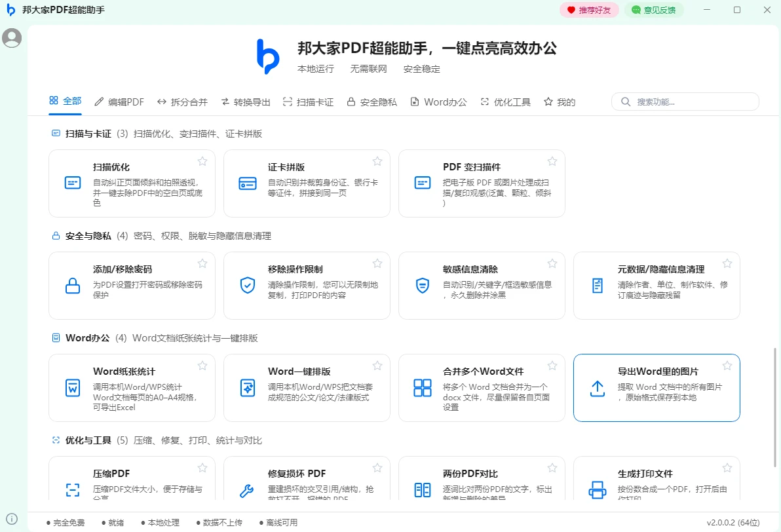Image resolution: width=781 pixels, height=532 pixels.
Task: Click the 导出Word里的图片 upload icon
Action: click(x=597, y=389)
